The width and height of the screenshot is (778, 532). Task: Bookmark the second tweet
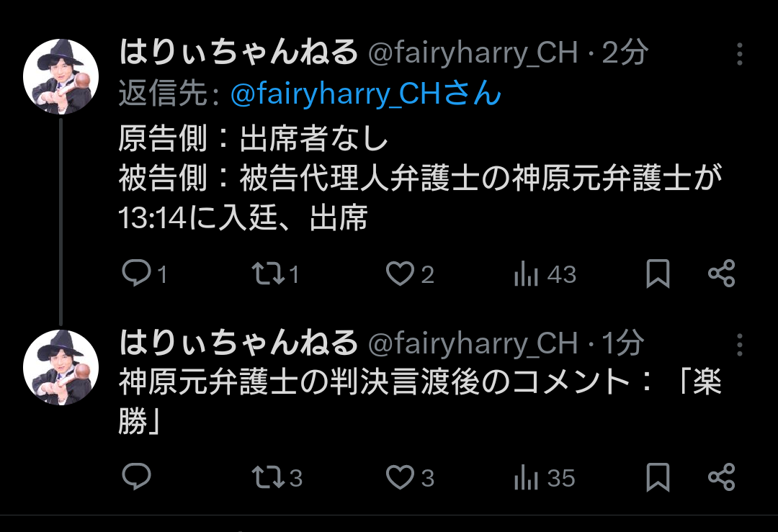[x=658, y=477]
